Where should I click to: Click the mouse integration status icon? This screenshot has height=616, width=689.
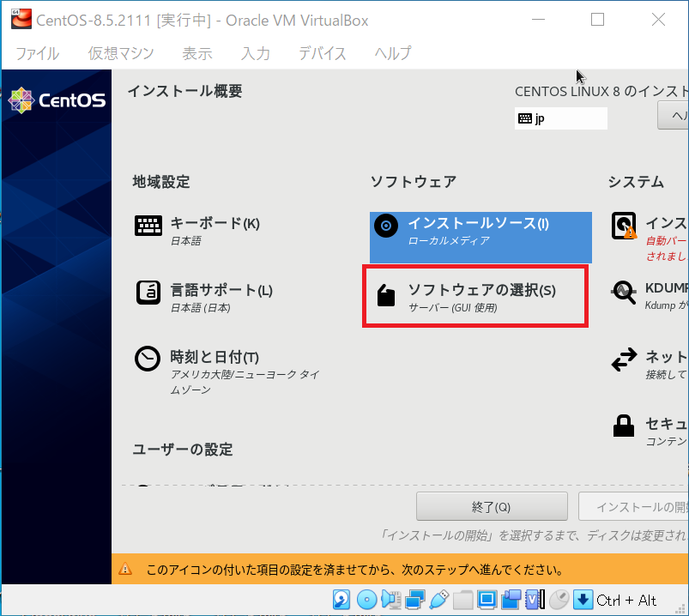(559, 600)
